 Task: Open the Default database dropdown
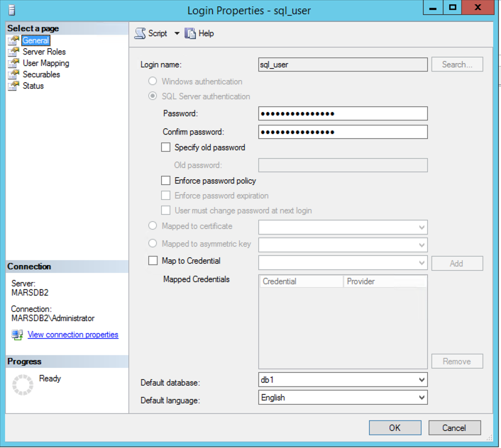[422, 380]
